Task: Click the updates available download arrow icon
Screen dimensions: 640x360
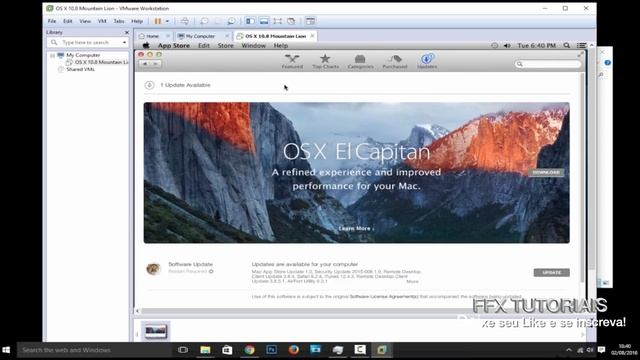Action: point(149,85)
